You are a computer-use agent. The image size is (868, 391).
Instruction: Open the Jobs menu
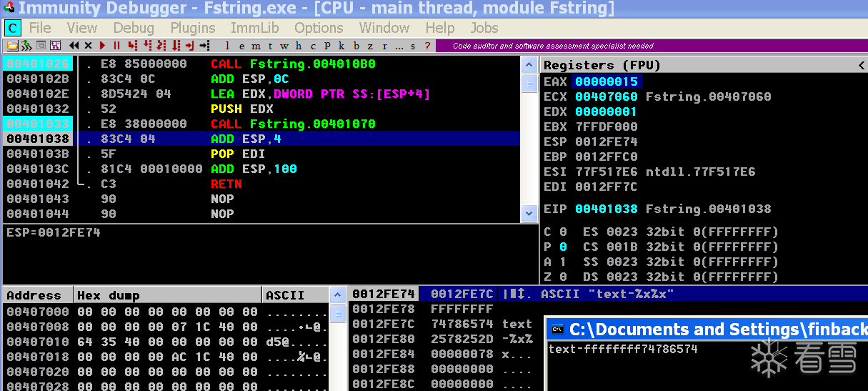click(484, 28)
